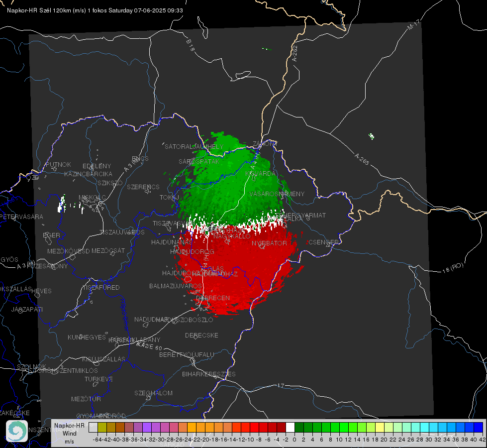The height and width of the screenshot is (448, 487).
Task: Click the blue Hajdú-Bihar county label
Action: click(x=124, y=315)
